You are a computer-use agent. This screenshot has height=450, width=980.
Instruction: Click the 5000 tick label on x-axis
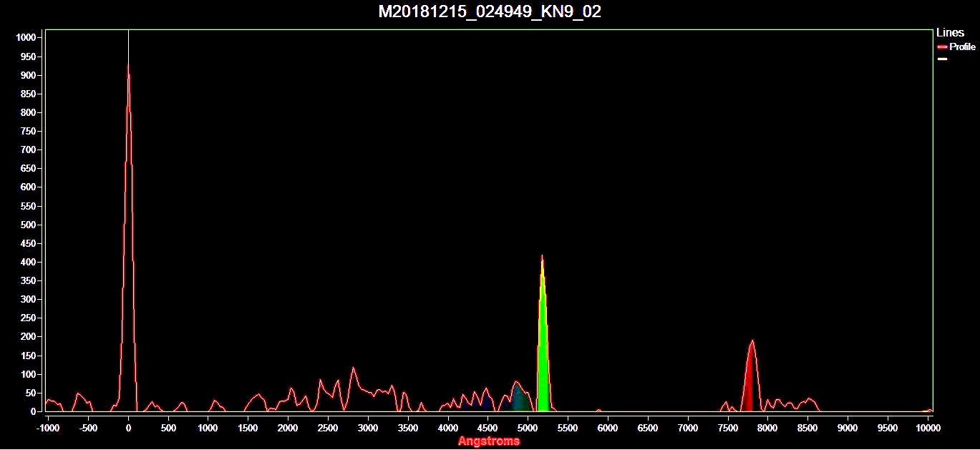pyautogui.click(x=528, y=428)
